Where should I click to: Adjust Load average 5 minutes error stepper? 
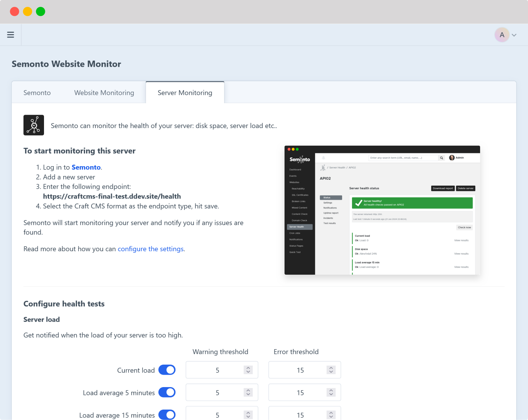tap(331, 392)
